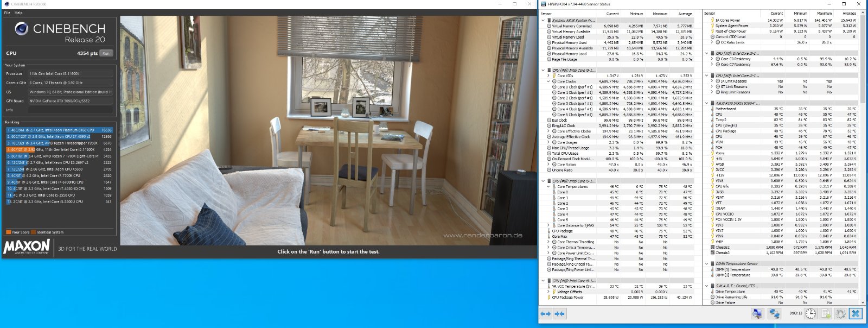
Task: Click the Drive Failure sensor circle icon
Action: point(712,302)
